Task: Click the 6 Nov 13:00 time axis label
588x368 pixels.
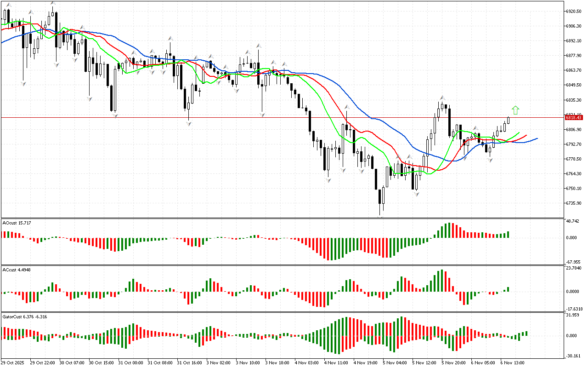Action: (x=512, y=362)
